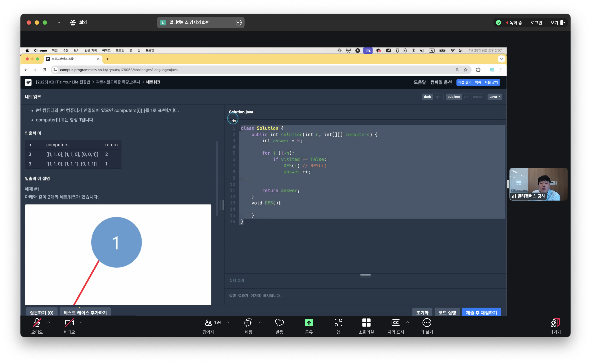The width and height of the screenshot is (591, 364).
Task: Click the reactions heart icon
Action: point(279,323)
